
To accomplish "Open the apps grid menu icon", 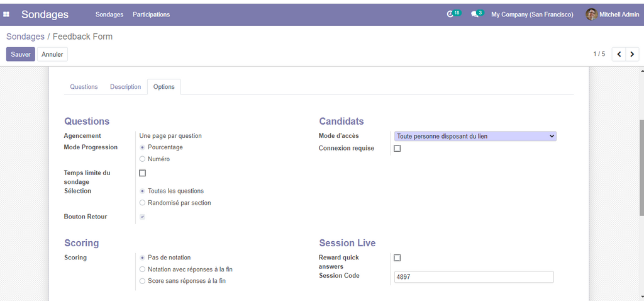I will pyautogui.click(x=7, y=14).
